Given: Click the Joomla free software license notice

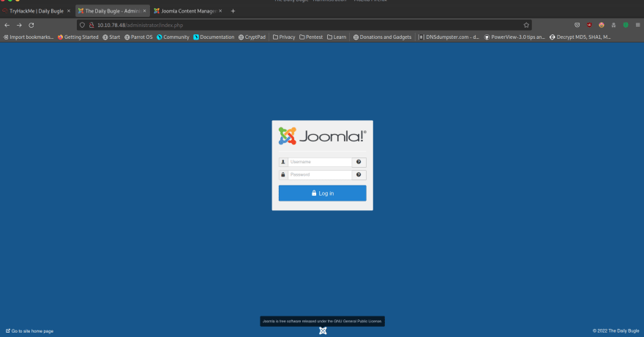Looking at the screenshot, I should pyautogui.click(x=323, y=321).
